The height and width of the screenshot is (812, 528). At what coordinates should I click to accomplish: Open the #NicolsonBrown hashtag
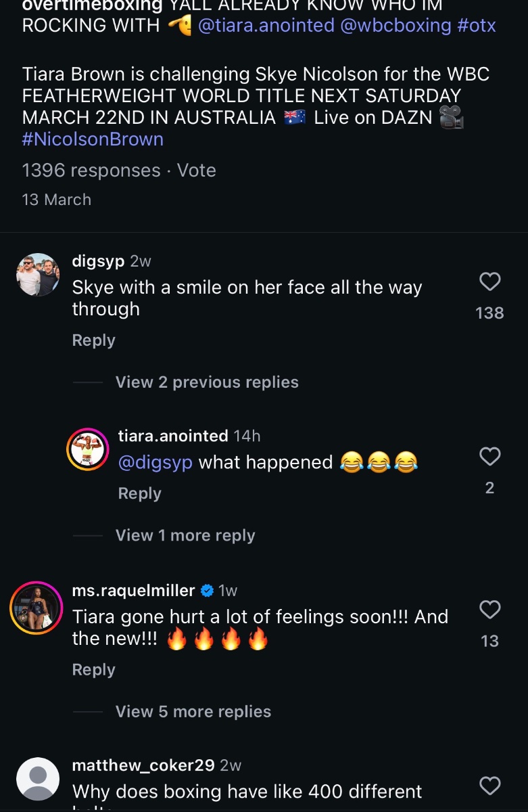(93, 139)
